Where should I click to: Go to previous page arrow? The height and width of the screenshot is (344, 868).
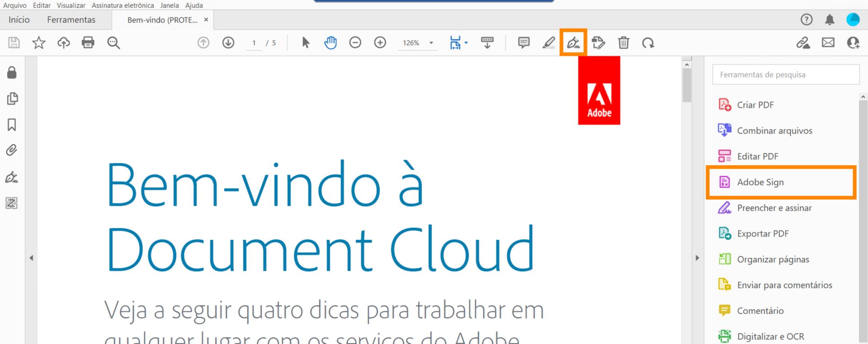[x=203, y=43]
